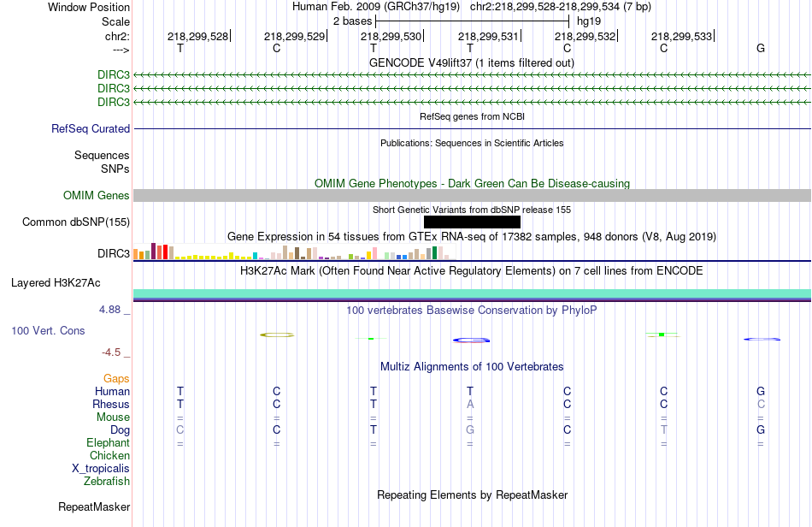This screenshot has width=812, height=527.
Task: Click the G in the Human row
Action: coord(761,391)
